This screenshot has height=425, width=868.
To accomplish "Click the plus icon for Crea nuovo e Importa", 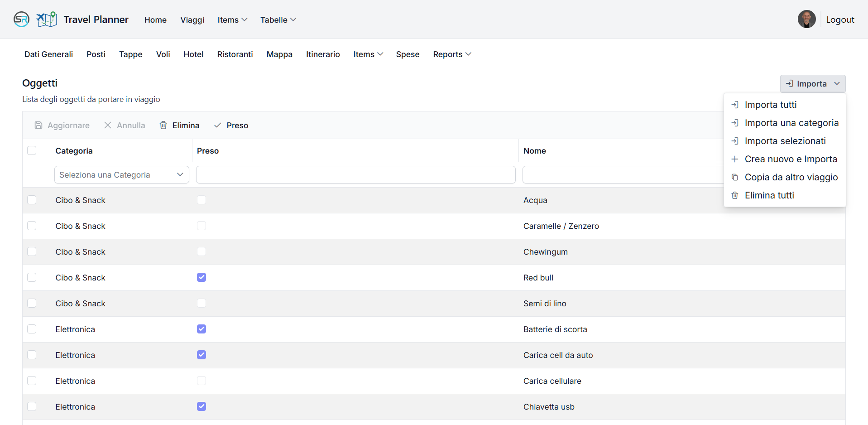I will pos(735,159).
